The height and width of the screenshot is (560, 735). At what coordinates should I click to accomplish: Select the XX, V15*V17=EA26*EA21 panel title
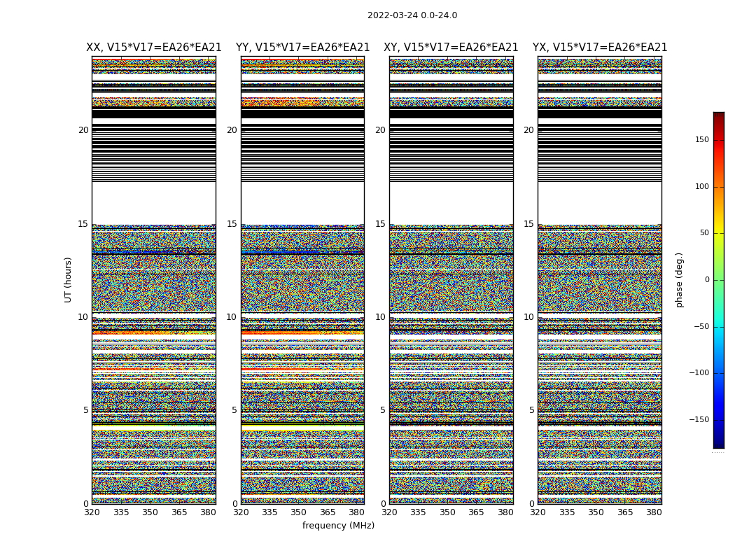(x=154, y=48)
